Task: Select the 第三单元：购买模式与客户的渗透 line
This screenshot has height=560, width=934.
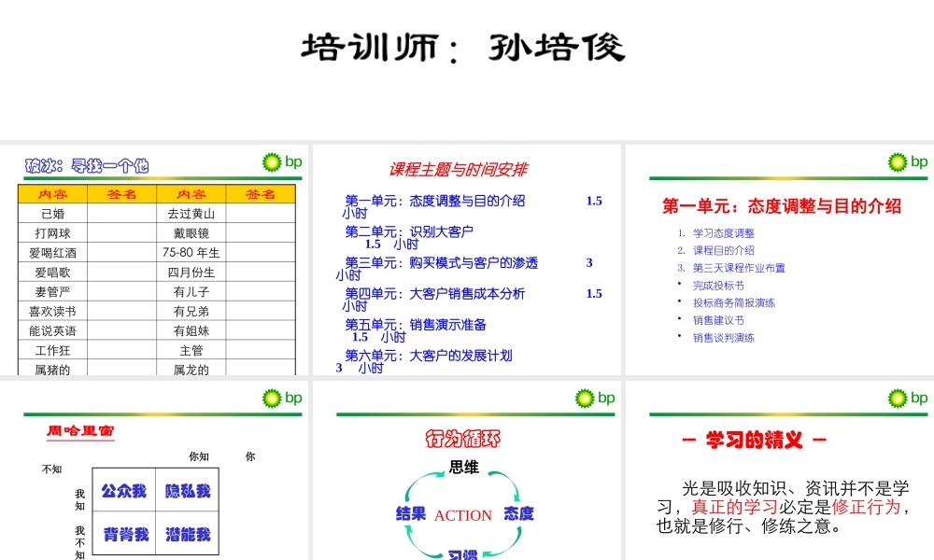Action: tap(442, 262)
